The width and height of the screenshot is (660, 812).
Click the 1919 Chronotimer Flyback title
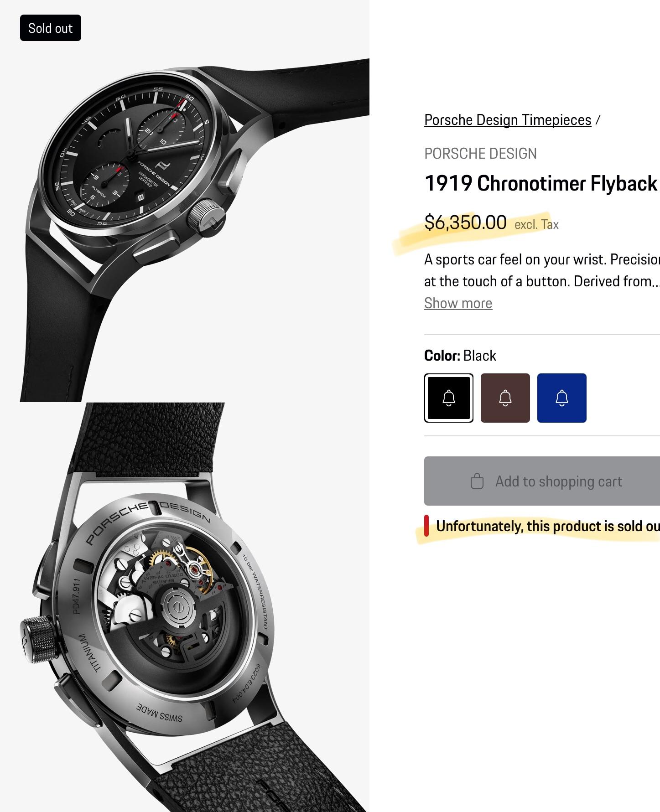coord(541,183)
